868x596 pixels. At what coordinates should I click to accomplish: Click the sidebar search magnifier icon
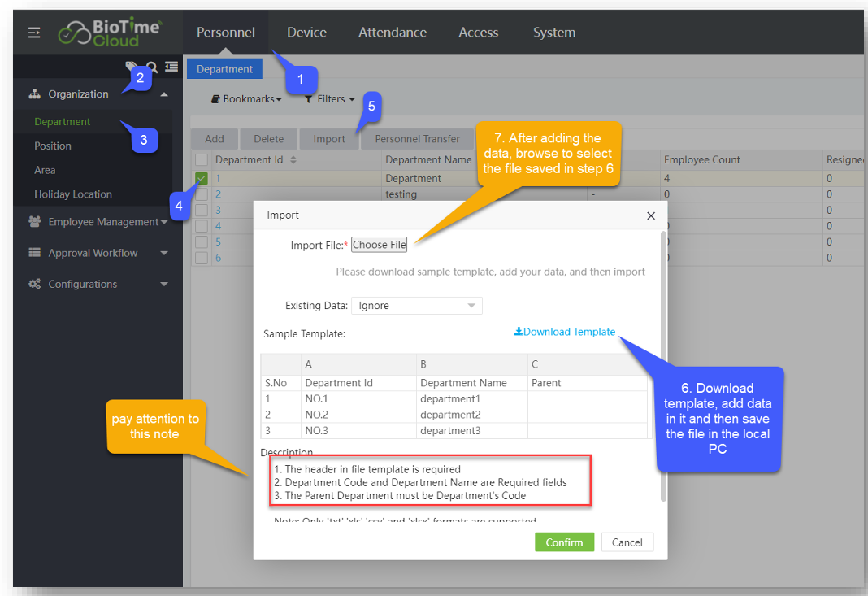(x=152, y=67)
